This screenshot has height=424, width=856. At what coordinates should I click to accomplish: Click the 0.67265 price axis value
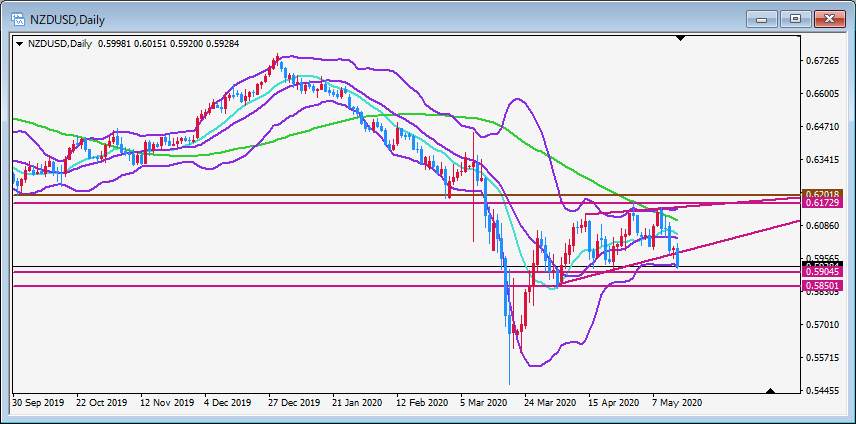pyautogui.click(x=822, y=61)
